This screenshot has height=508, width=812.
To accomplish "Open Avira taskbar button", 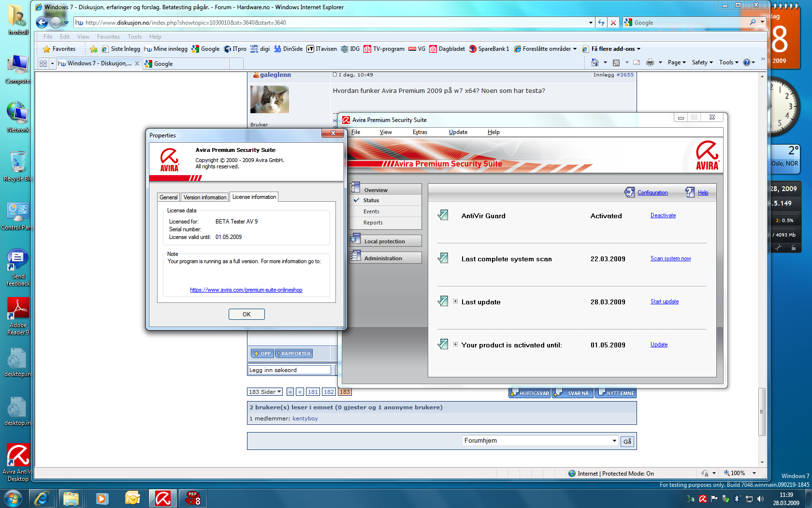I will click(x=163, y=498).
